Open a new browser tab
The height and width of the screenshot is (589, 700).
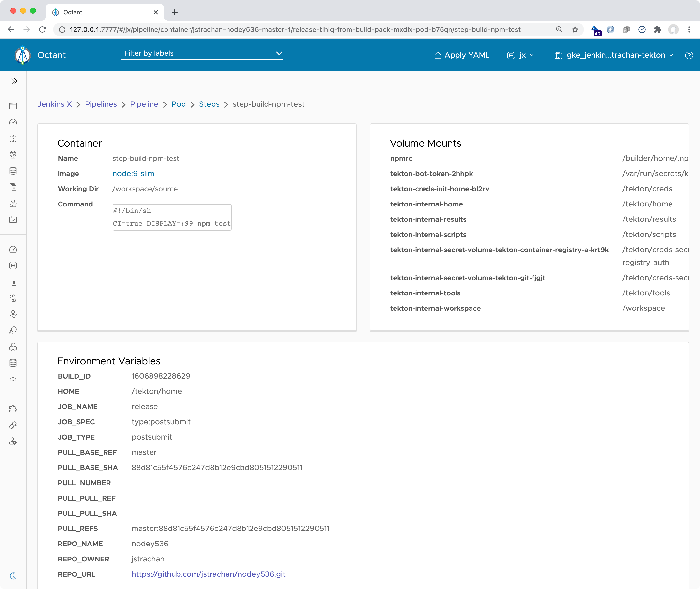pyautogui.click(x=174, y=12)
